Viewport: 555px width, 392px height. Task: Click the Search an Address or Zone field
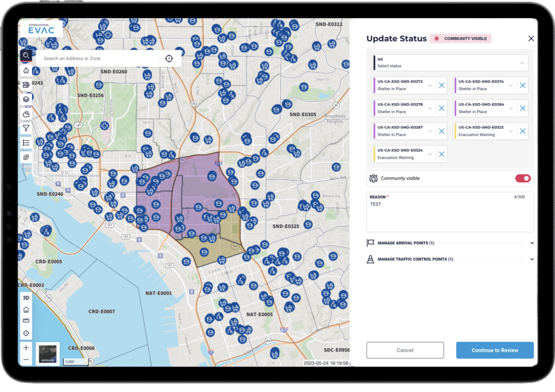98,58
